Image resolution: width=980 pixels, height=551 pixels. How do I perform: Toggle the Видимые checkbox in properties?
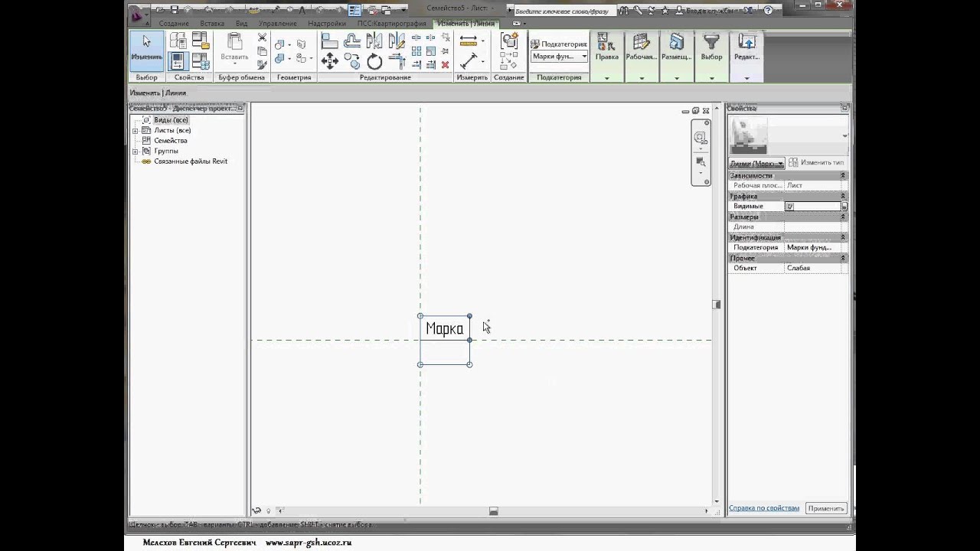(789, 207)
